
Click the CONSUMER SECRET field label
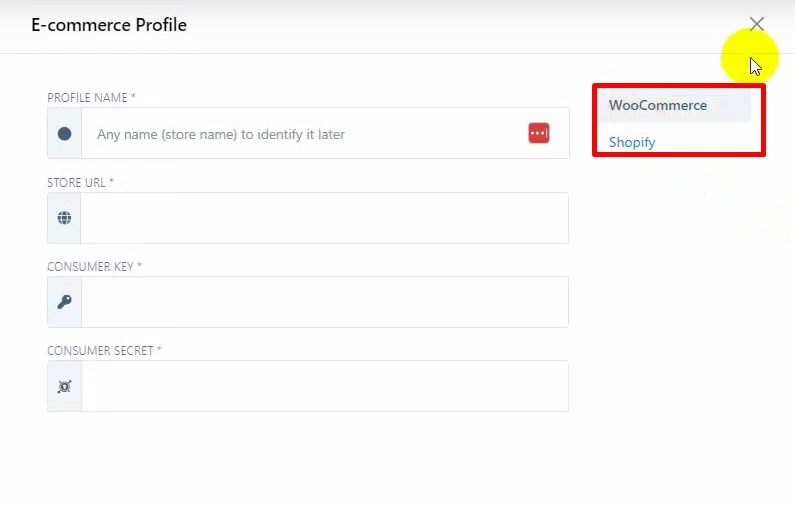coord(99,351)
